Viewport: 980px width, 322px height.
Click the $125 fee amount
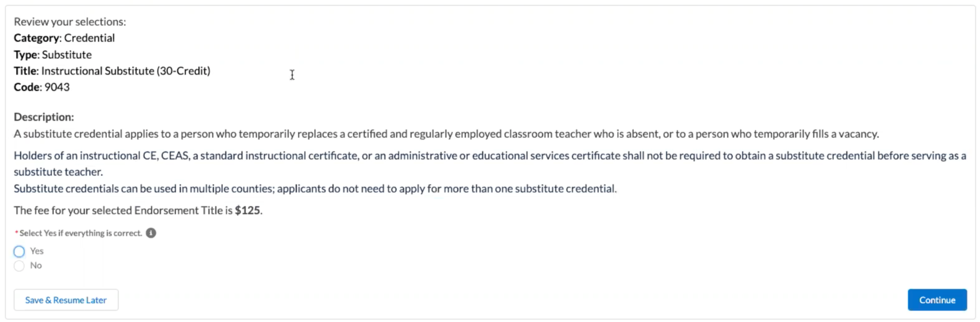[247, 211]
